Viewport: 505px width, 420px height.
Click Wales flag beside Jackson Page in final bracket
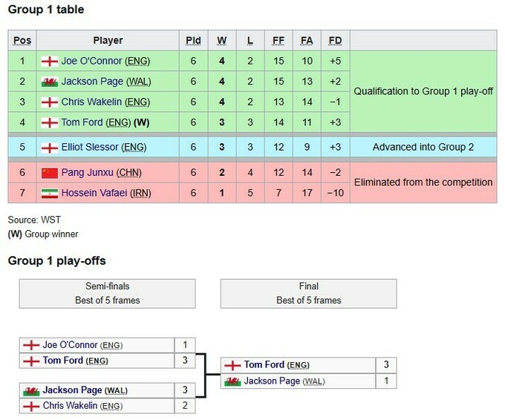point(232,381)
